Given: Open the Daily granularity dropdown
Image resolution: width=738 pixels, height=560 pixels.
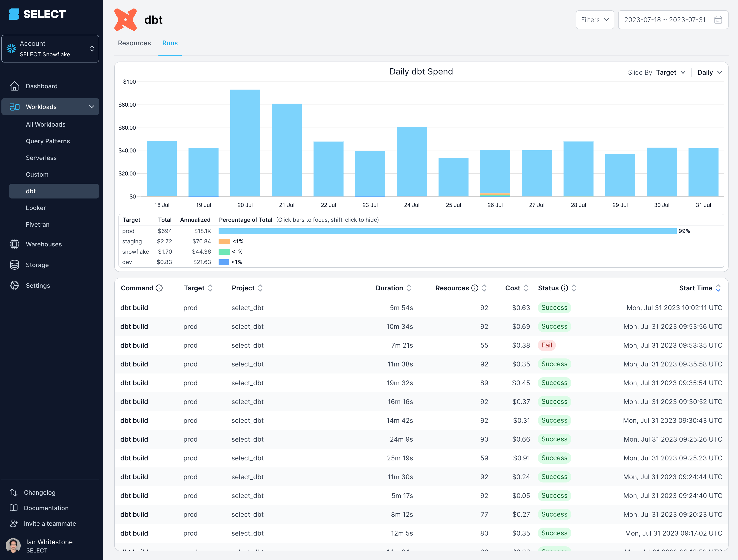Looking at the screenshot, I should tap(710, 72).
